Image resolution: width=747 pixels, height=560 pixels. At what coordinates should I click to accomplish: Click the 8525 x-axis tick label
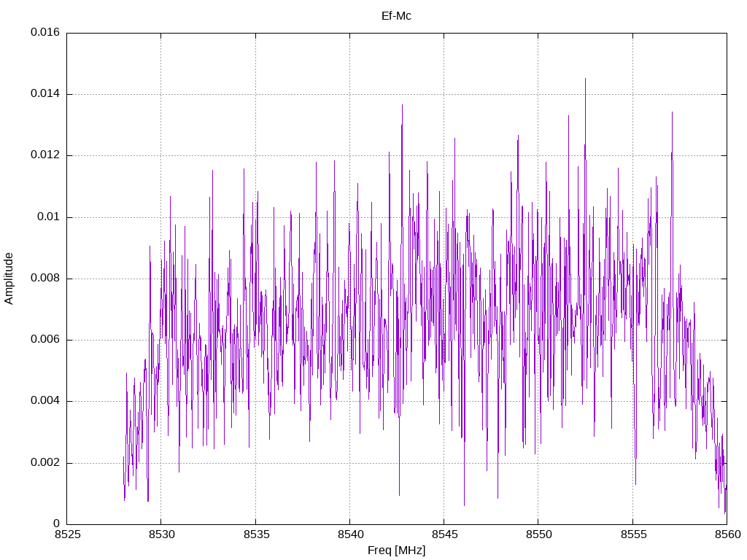(67, 534)
